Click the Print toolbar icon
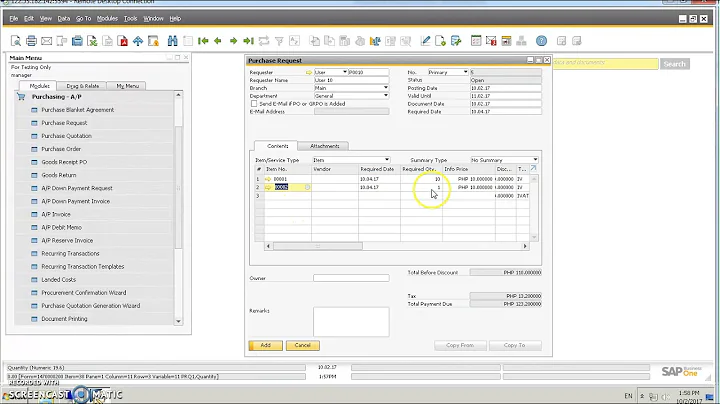 point(31,41)
